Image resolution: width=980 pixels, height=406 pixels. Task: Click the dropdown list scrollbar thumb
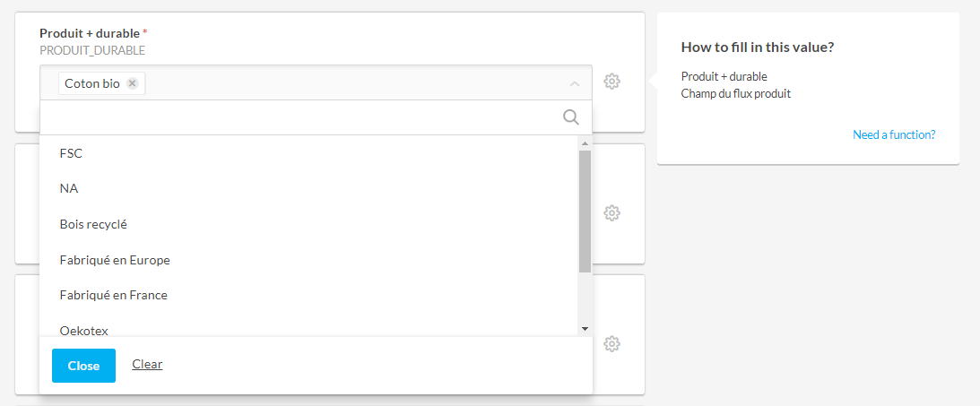tap(585, 211)
